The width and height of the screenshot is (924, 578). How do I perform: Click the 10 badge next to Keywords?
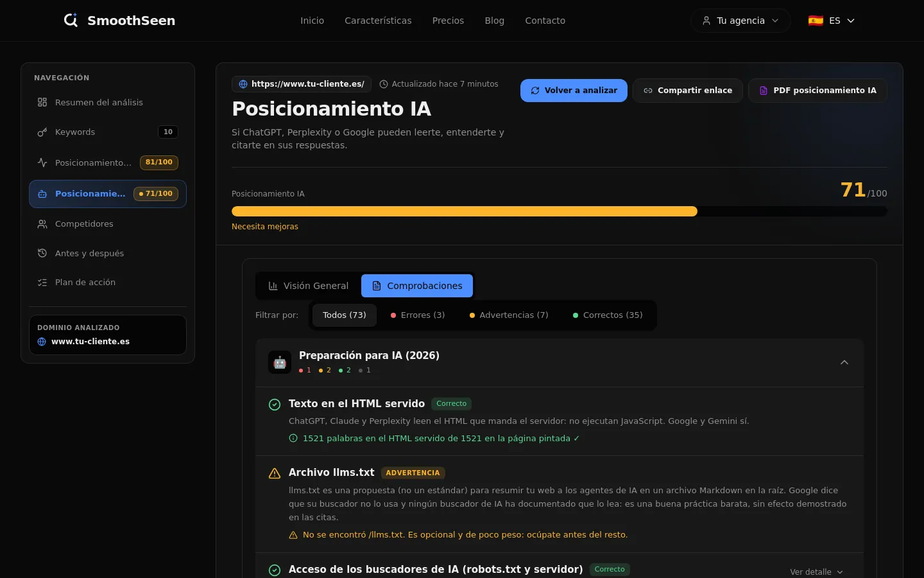point(168,132)
